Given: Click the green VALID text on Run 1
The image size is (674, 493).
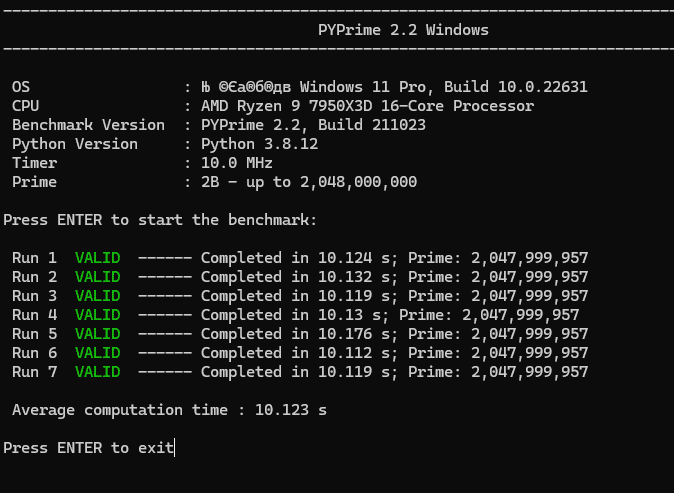Looking at the screenshot, I should (x=97, y=258).
